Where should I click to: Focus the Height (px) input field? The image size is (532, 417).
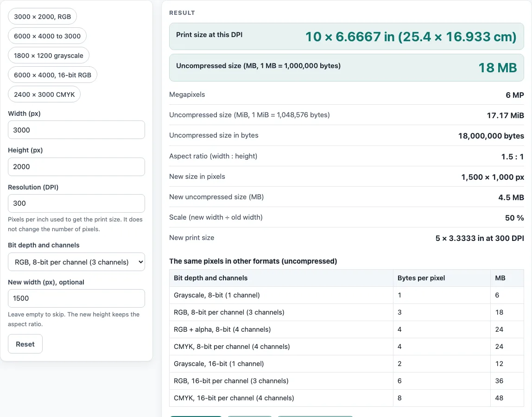pyautogui.click(x=76, y=167)
